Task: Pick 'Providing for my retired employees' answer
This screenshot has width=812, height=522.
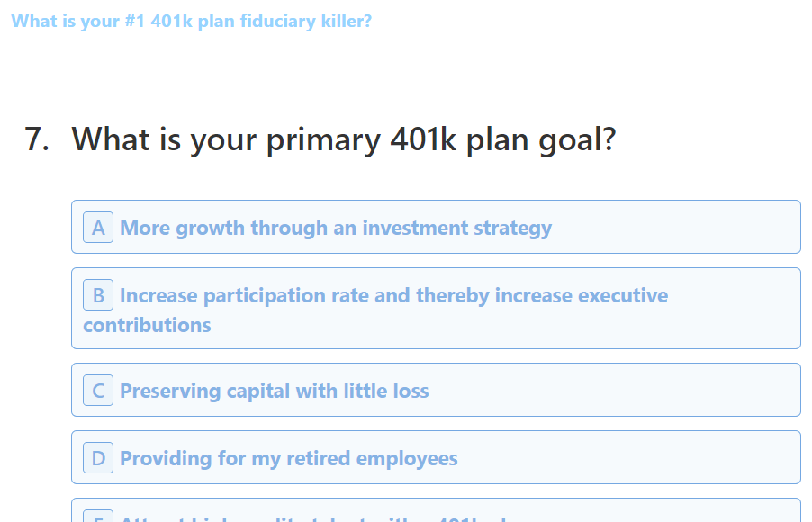Action: pyautogui.click(x=288, y=458)
